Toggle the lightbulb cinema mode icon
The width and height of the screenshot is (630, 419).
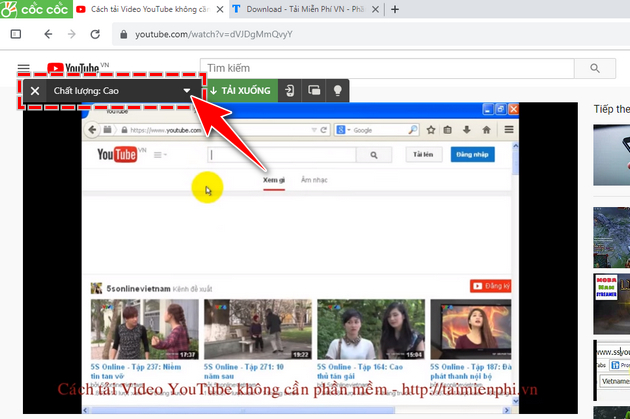(338, 91)
